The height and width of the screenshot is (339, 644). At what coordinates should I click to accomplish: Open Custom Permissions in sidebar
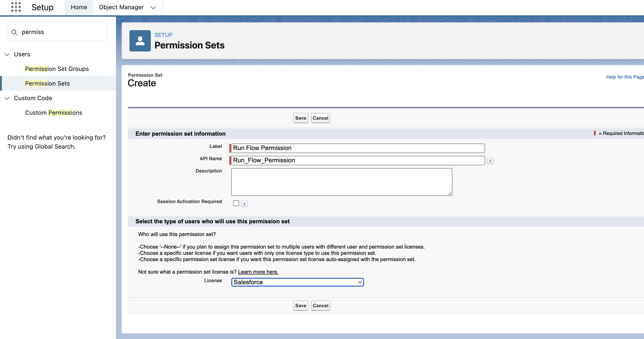[x=54, y=113]
